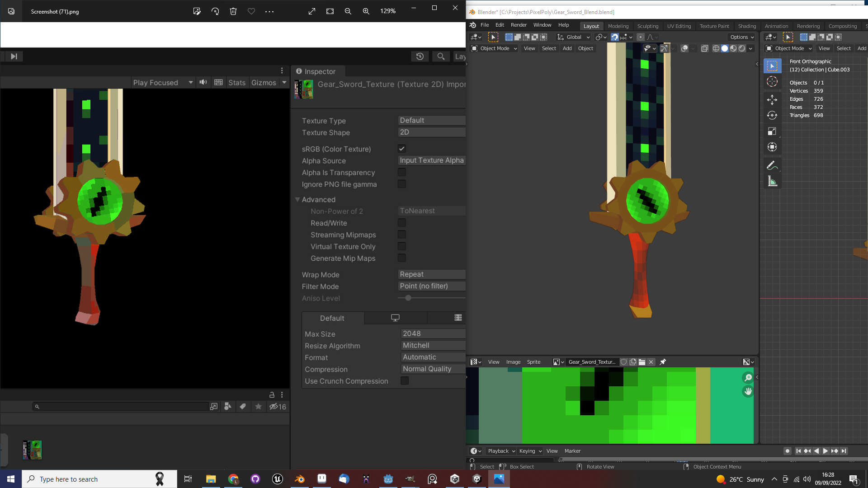Switch to the UV Editing workspace tab

point(679,26)
